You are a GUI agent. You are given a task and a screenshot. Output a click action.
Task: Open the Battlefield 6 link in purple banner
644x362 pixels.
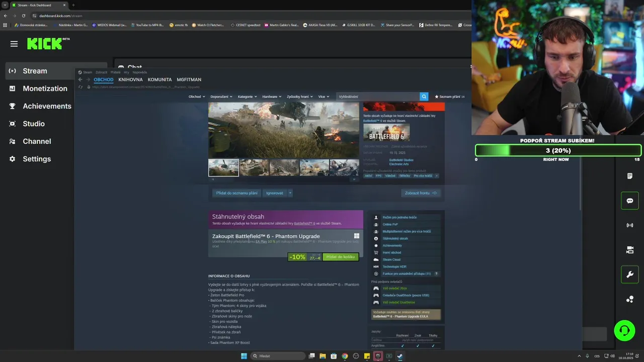(304, 223)
